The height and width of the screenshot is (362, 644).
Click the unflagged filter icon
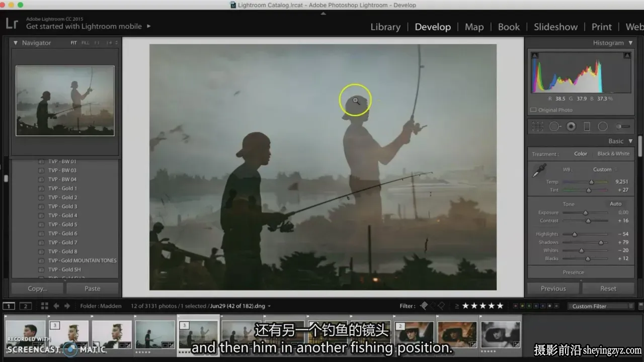click(x=432, y=306)
